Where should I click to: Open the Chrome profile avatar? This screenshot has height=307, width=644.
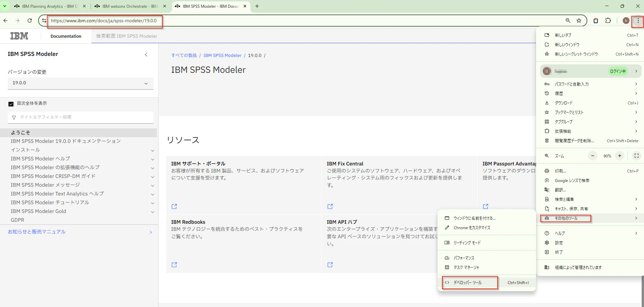pyautogui.click(x=626, y=21)
